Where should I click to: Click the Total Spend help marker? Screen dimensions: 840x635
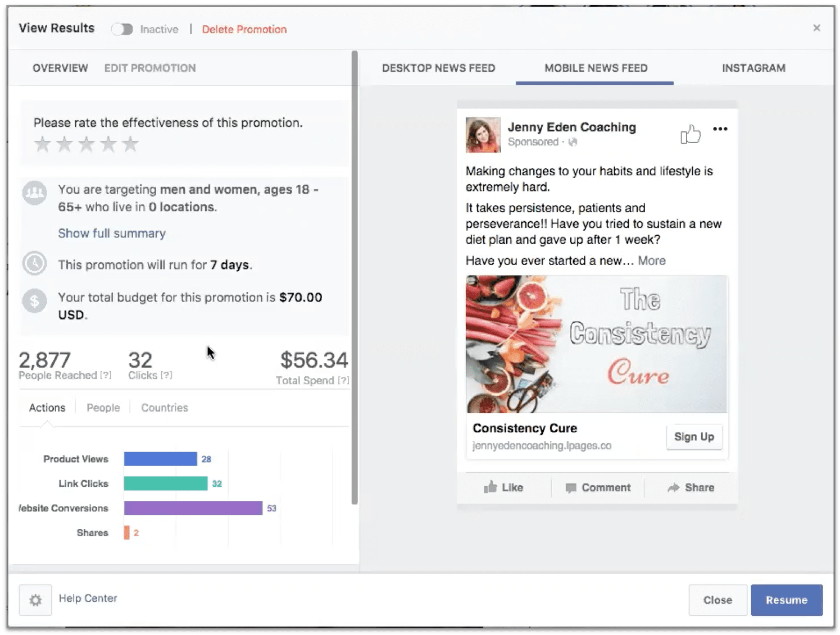point(343,381)
